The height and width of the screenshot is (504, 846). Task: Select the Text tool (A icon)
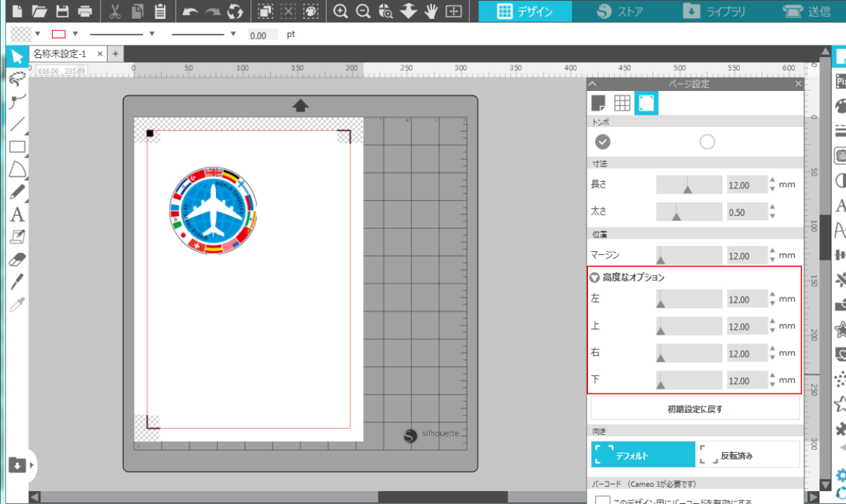click(x=17, y=214)
